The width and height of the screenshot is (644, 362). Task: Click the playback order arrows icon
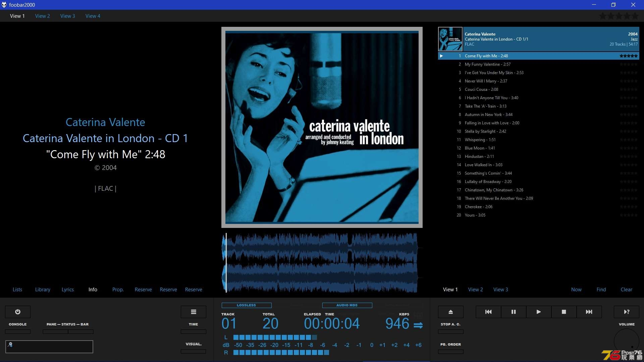(418, 325)
